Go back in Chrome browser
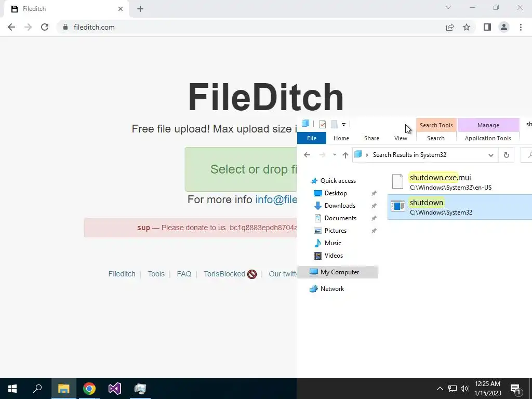 click(x=11, y=27)
